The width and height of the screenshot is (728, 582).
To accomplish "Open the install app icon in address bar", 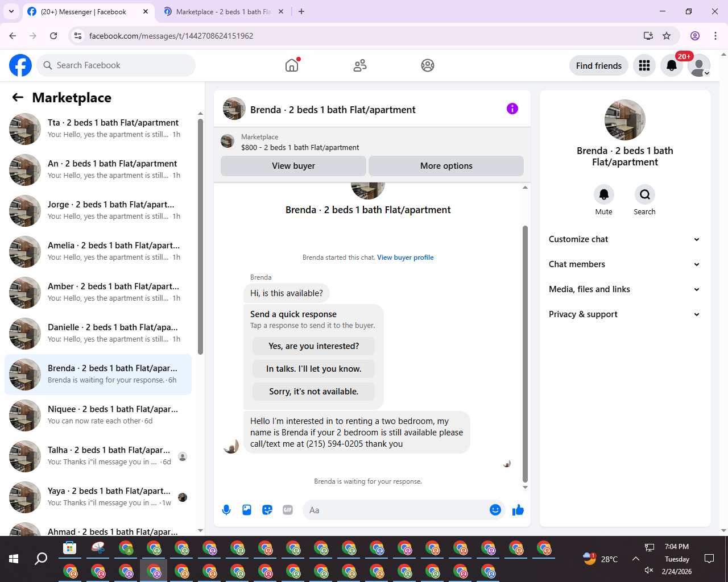I will pyautogui.click(x=648, y=36).
